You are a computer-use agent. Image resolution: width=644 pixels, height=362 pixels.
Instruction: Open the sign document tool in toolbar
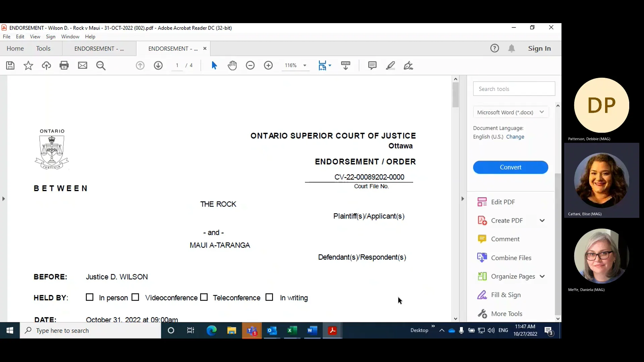point(408,65)
